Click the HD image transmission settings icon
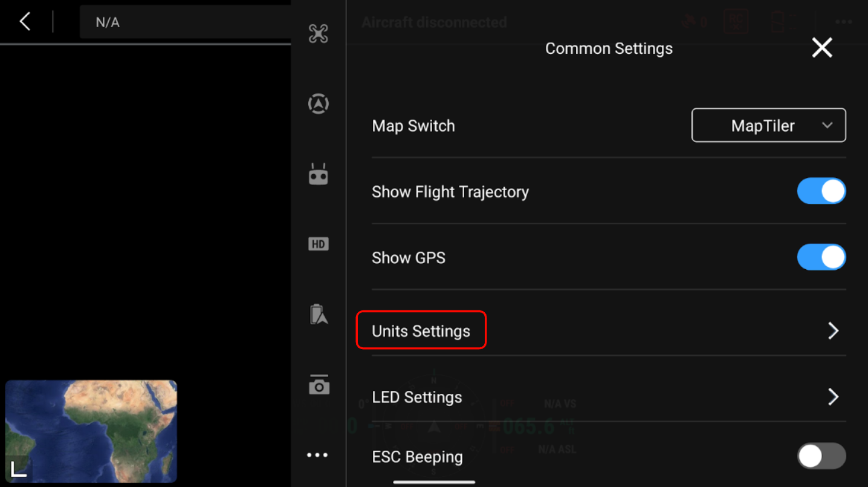 pyautogui.click(x=319, y=244)
